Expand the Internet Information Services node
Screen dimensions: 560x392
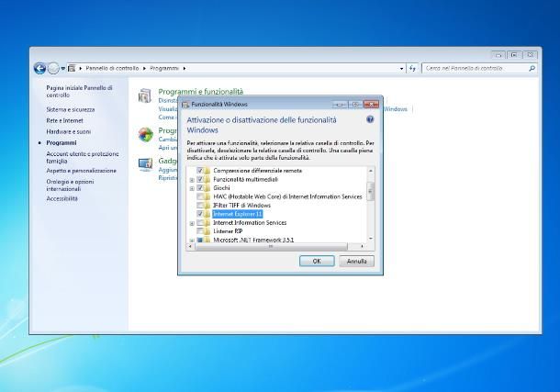coord(192,223)
